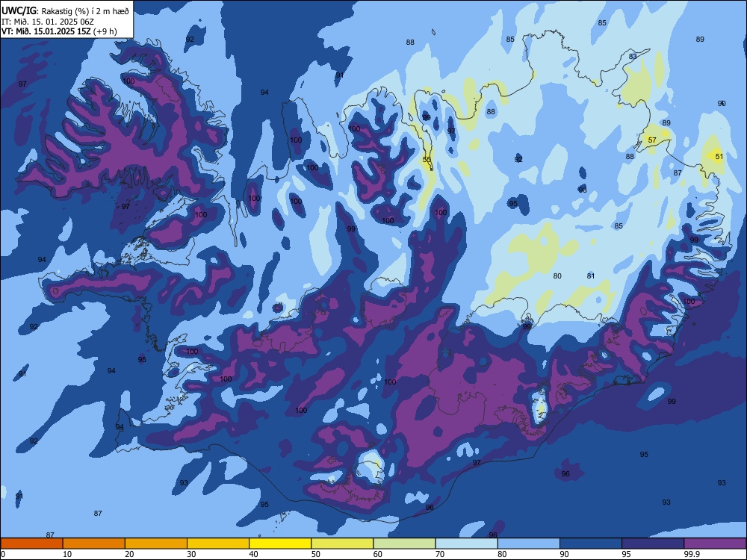Click the 60–70 light green legend swatch
Screen dimensions: 747x560
pyautogui.click(x=404, y=544)
